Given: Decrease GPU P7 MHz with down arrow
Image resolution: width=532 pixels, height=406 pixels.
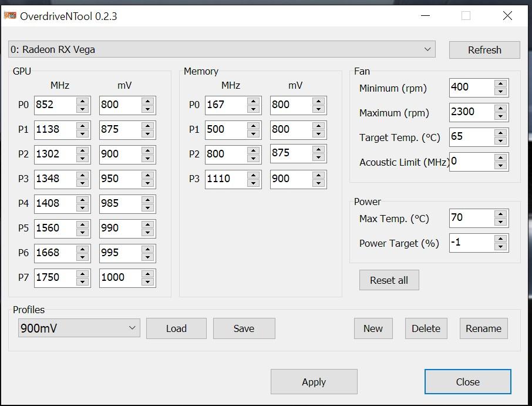Looking at the screenshot, I should tap(82, 283).
